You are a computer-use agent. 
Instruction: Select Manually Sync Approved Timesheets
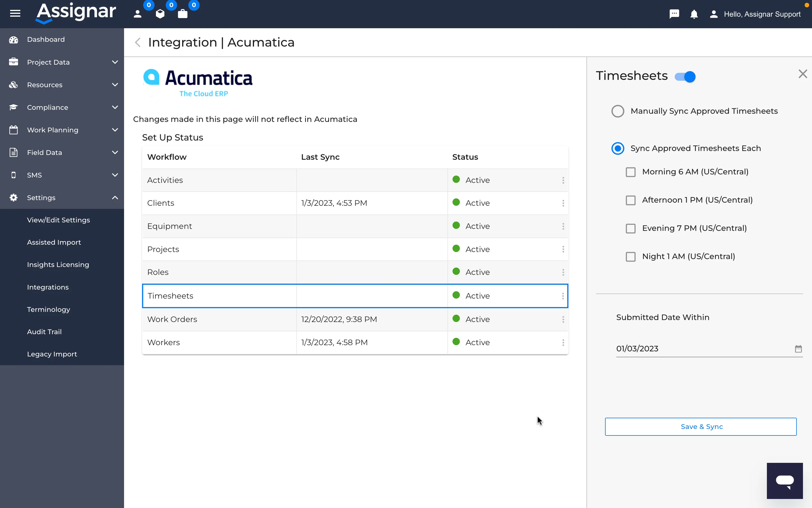pyautogui.click(x=617, y=111)
